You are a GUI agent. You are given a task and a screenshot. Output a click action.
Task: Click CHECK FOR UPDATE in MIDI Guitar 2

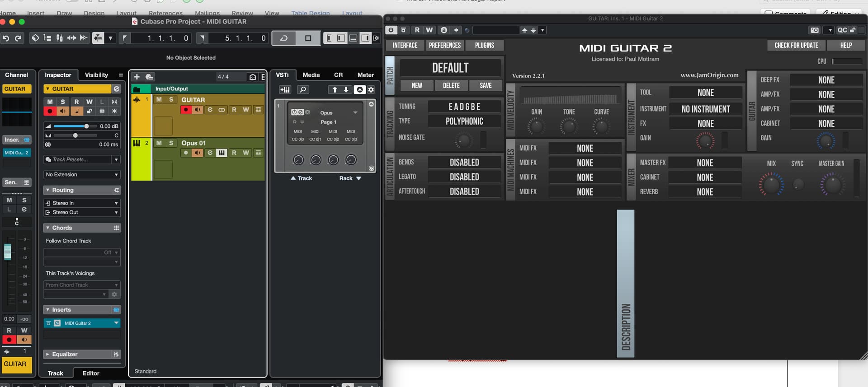click(x=796, y=45)
